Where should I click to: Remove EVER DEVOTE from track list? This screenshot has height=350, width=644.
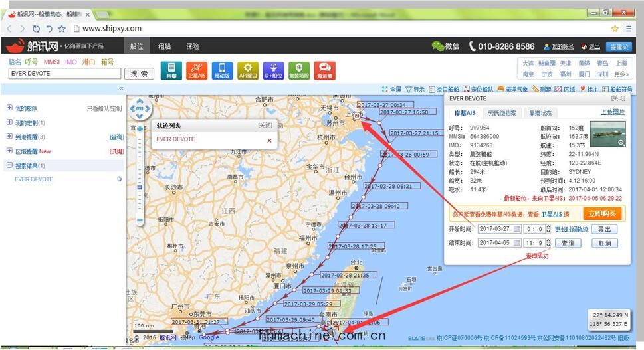269,140
